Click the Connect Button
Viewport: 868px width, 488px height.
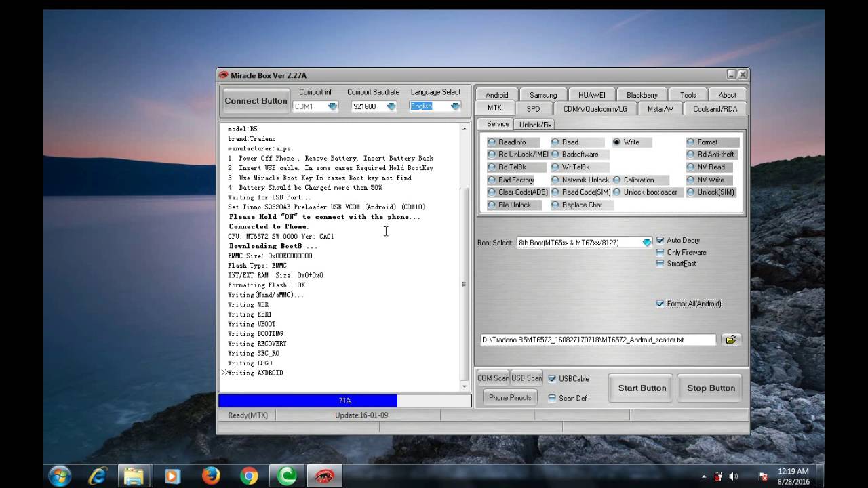coord(256,101)
